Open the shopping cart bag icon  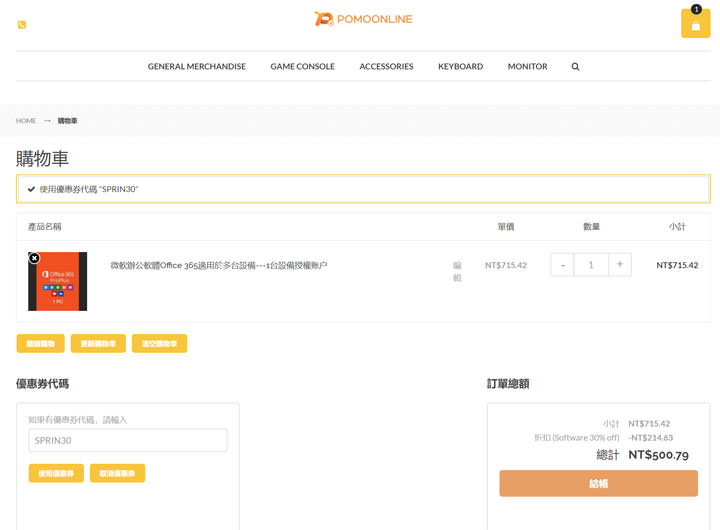(x=695, y=23)
